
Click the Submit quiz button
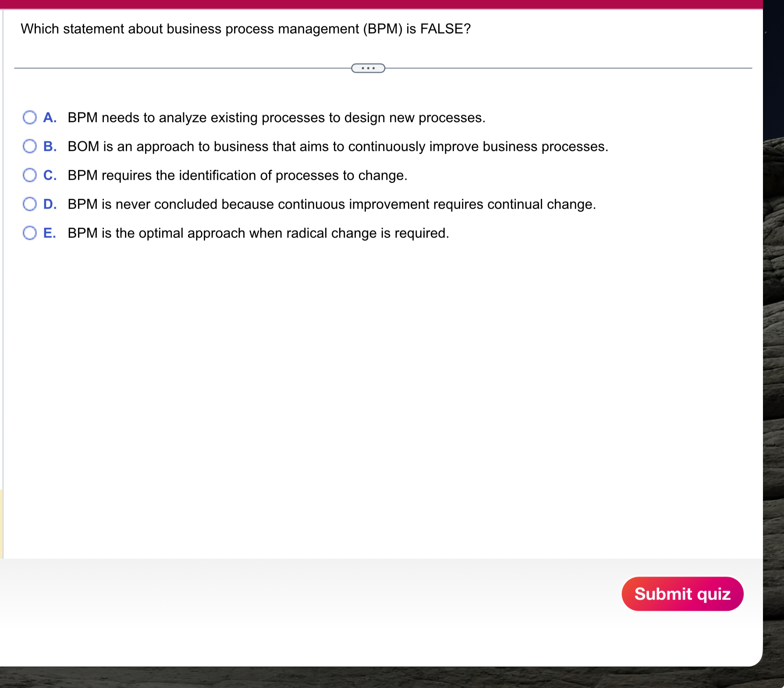(682, 594)
